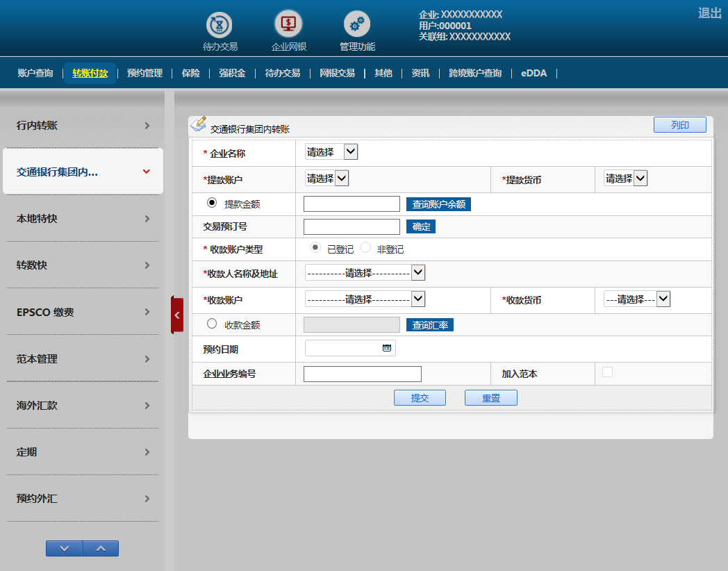Open the 企业网银 monitor icon
728x571 pixels.
[x=288, y=24]
